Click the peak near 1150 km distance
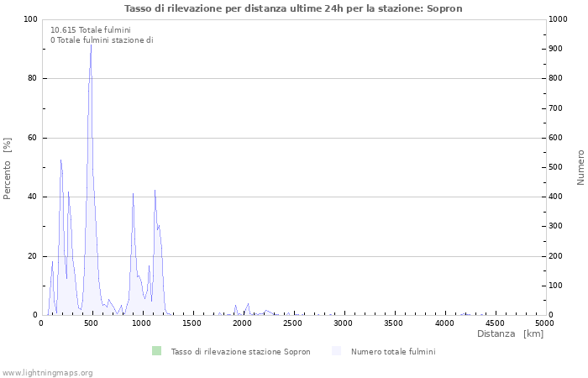This screenshot has height=378, width=588. click(x=155, y=191)
